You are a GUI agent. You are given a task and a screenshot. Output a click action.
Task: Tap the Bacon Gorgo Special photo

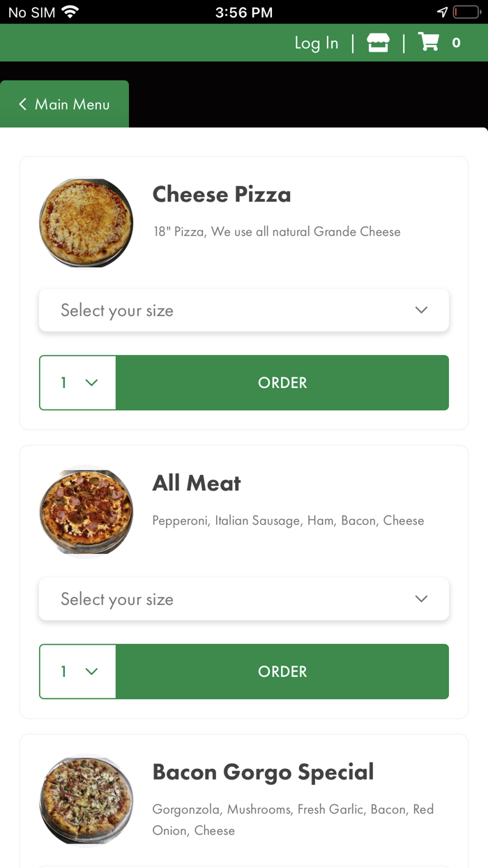coord(86,800)
